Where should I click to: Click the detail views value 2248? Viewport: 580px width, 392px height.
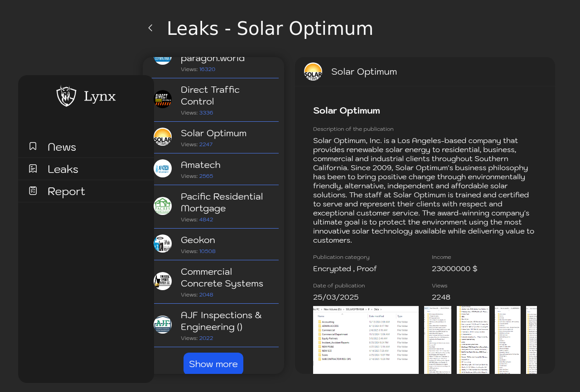click(x=441, y=297)
